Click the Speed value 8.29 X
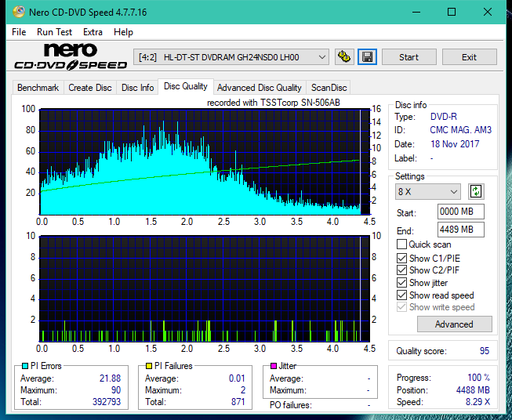This screenshot has width=512, height=420. [478, 402]
